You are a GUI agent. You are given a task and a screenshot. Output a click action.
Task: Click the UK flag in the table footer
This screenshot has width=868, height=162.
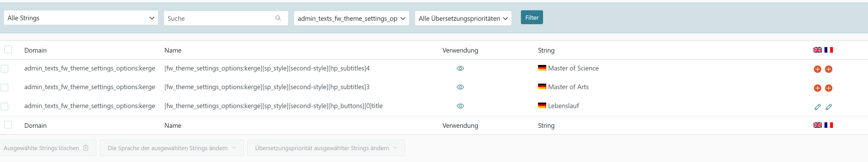click(x=817, y=125)
